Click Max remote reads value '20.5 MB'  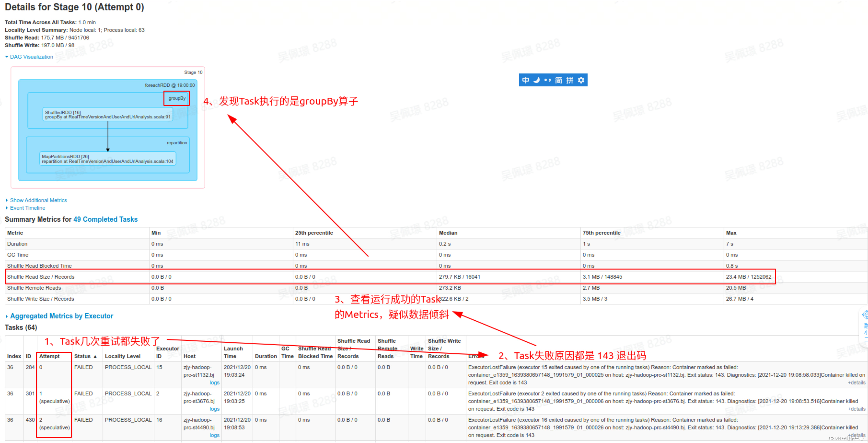(736, 288)
